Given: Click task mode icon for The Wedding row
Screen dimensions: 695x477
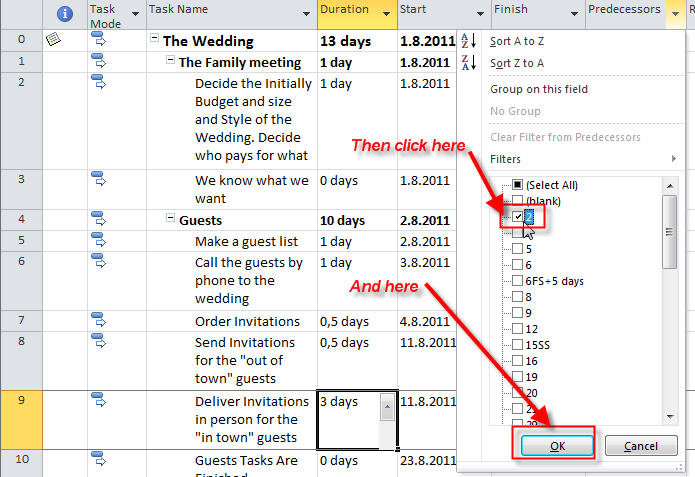Looking at the screenshot, I should coord(98,40).
